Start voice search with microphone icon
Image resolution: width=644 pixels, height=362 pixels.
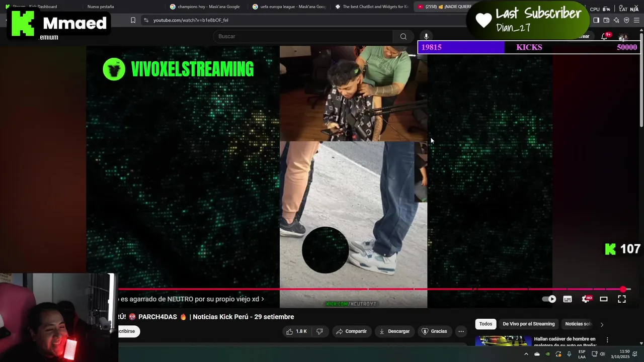[x=426, y=36]
